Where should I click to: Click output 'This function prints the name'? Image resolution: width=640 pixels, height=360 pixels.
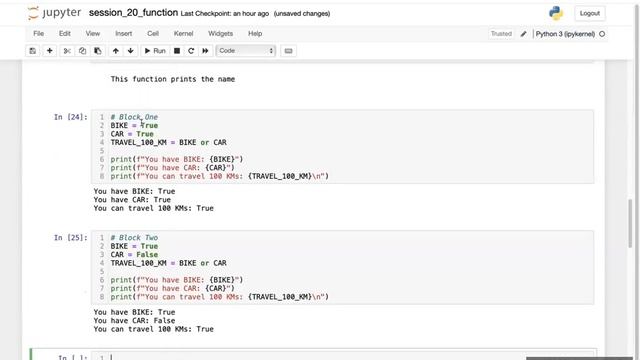173,79
